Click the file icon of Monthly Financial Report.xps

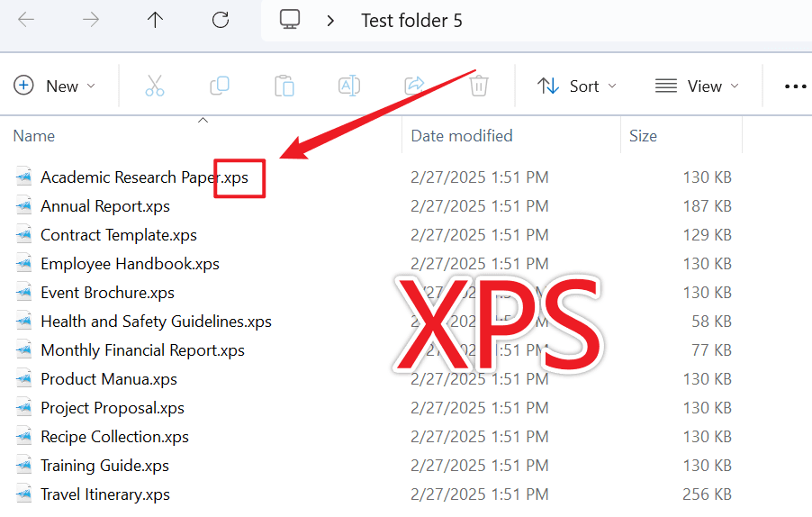tap(23, 350)
